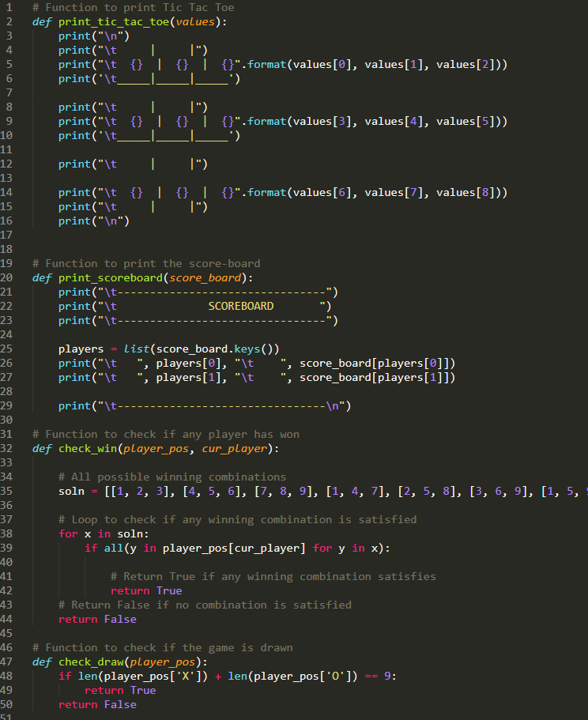Viewport: 588px width, 720px height.
Task: Click return True on line 42
Action: point(146,591)
